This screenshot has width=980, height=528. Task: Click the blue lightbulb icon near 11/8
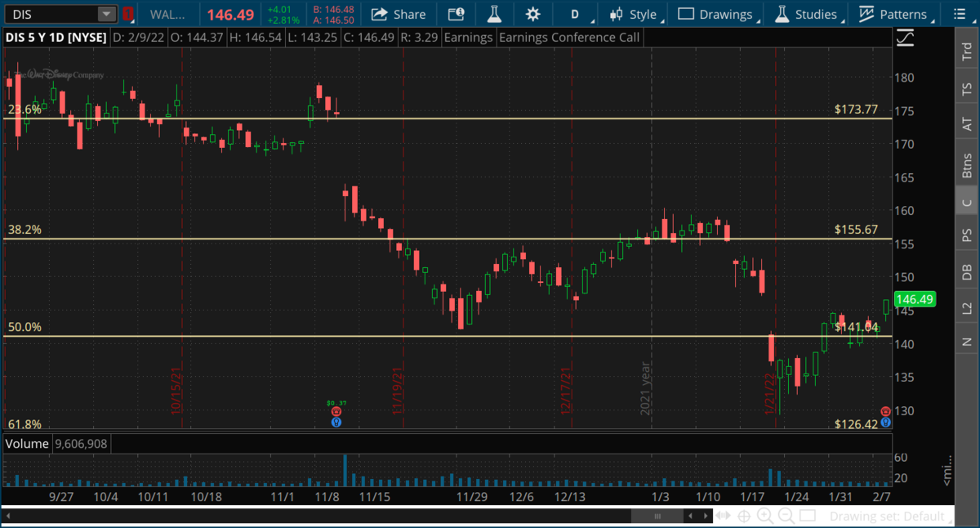[x=336, y=422]
